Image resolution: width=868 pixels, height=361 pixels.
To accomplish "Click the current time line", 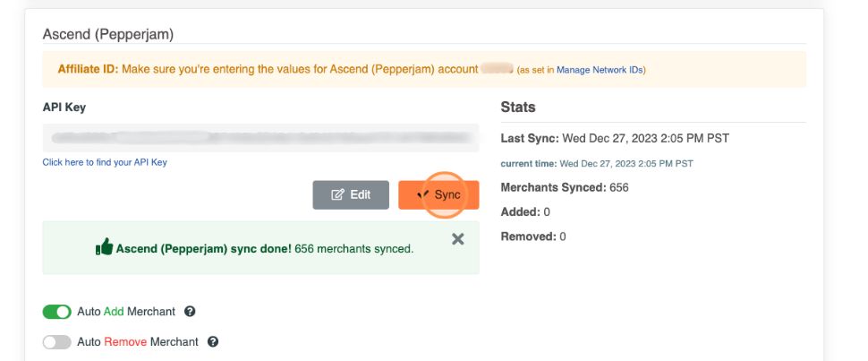I will [x=597, y=164].
